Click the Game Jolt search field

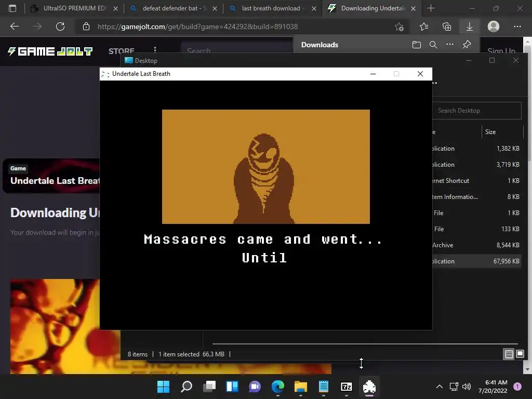[x=236, y=50]
